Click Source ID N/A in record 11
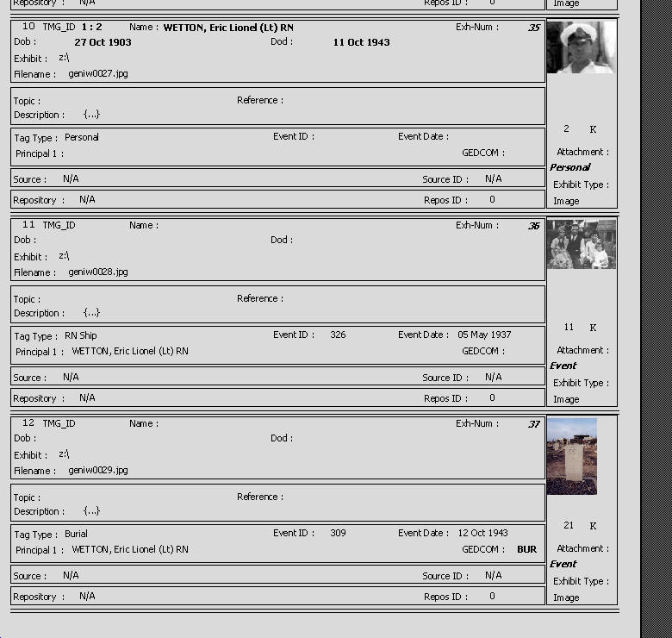Viewport: 672px width, 638px height. [x=494, y=377]
